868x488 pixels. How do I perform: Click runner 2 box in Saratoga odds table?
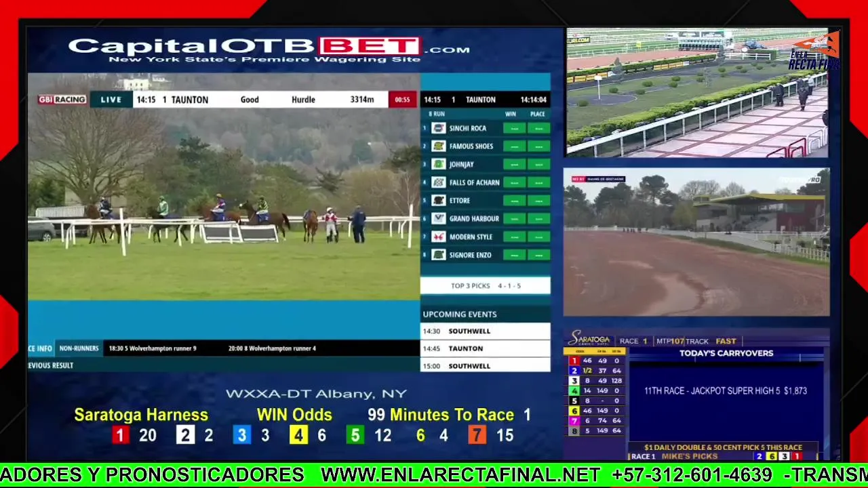574,371
